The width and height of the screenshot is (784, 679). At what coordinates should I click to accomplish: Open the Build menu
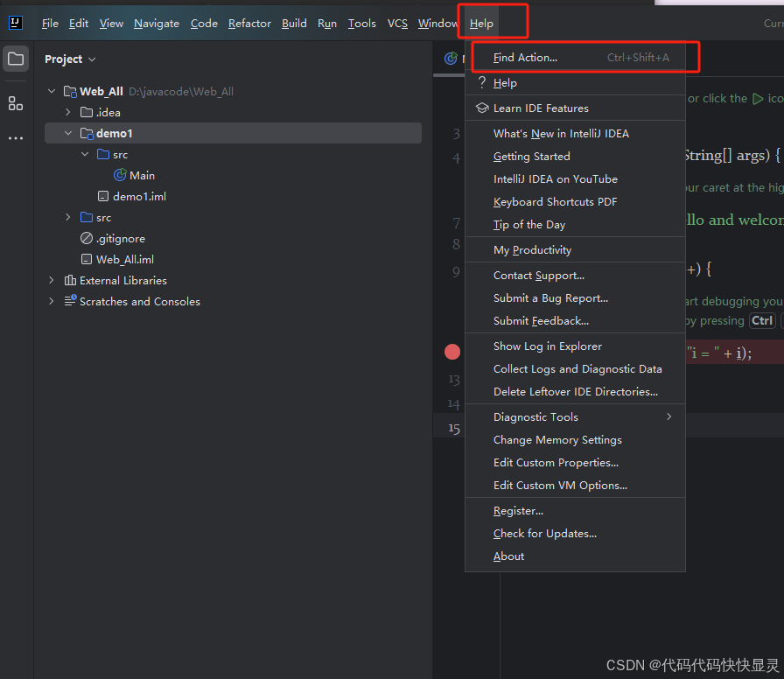point(294,24)
